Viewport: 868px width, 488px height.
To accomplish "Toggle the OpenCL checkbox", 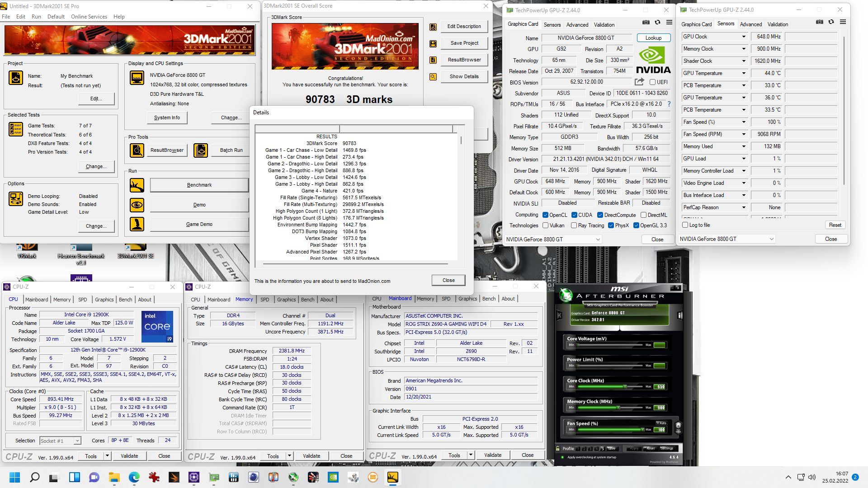I will click(x=546, y=215).
